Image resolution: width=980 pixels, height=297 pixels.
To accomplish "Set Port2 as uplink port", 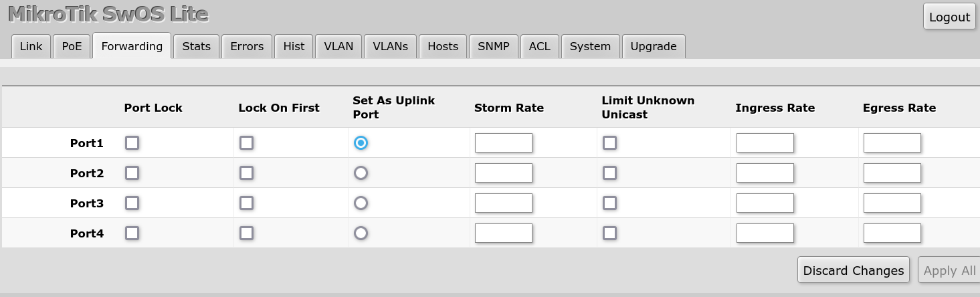I will pyautogui.click(x=361, y=173).
